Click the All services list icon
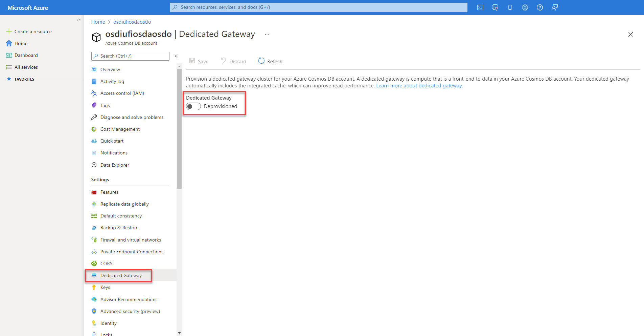Screen dimensions: 644x336 9,67
